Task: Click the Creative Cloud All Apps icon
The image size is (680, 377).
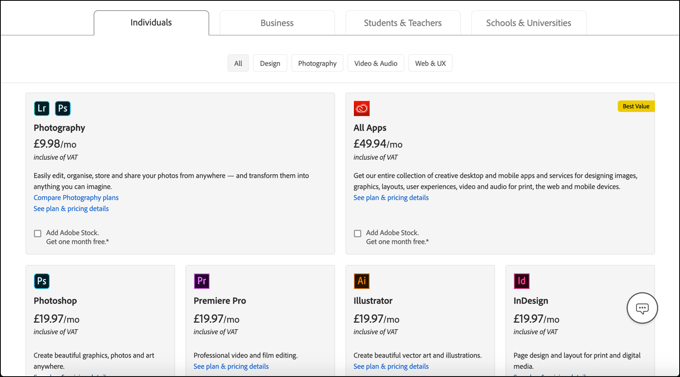Action: pyautogui.click(x=362, y=108)
